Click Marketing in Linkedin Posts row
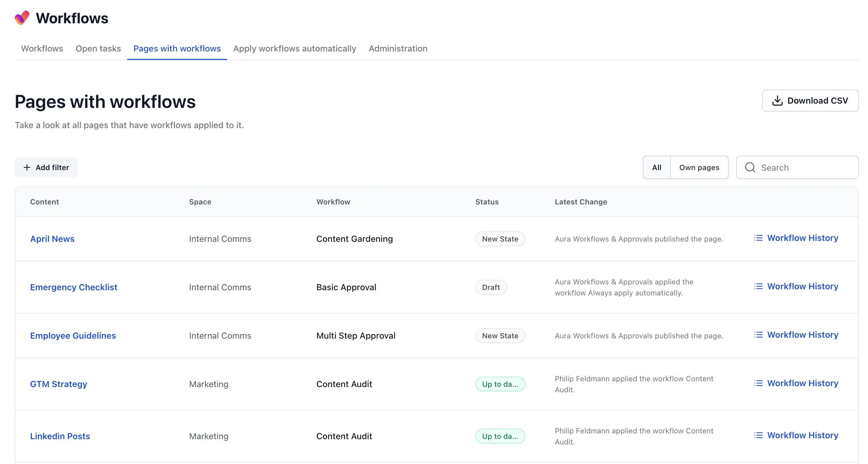This screenshot has width=868, height=464. (x=209, y=436)
